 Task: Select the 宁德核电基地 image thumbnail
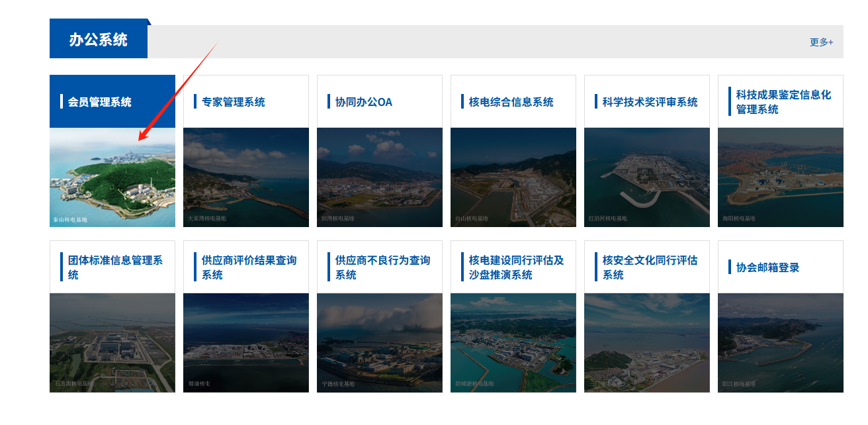coord(380,343)
